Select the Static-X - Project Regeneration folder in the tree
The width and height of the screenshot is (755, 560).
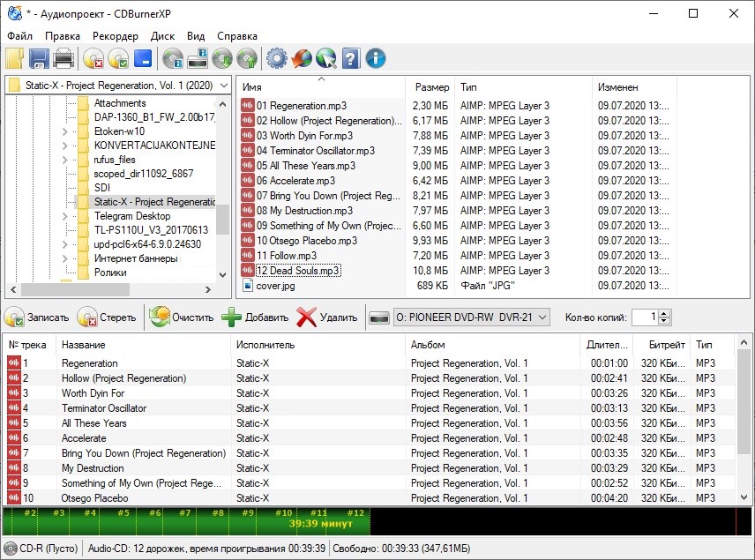[x=154, y=202]
